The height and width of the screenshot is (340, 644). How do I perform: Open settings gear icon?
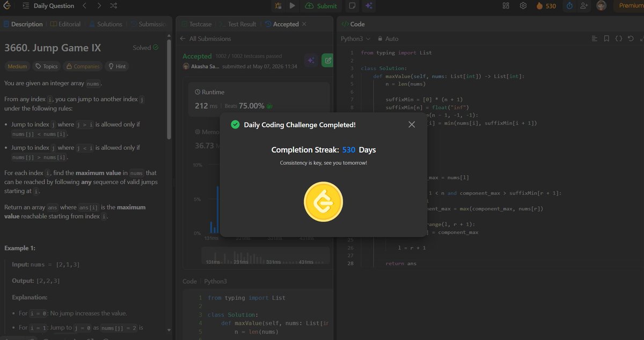523,6
